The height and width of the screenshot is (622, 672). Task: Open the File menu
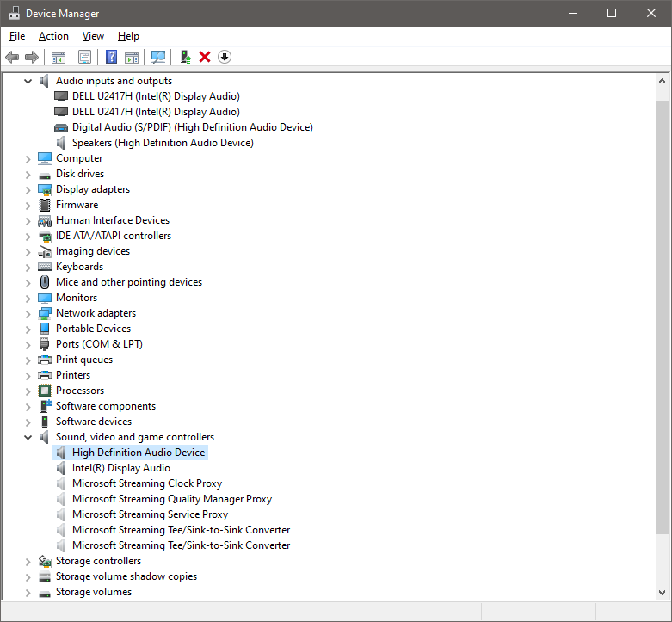pyautogui.click(x=17, y=36)
